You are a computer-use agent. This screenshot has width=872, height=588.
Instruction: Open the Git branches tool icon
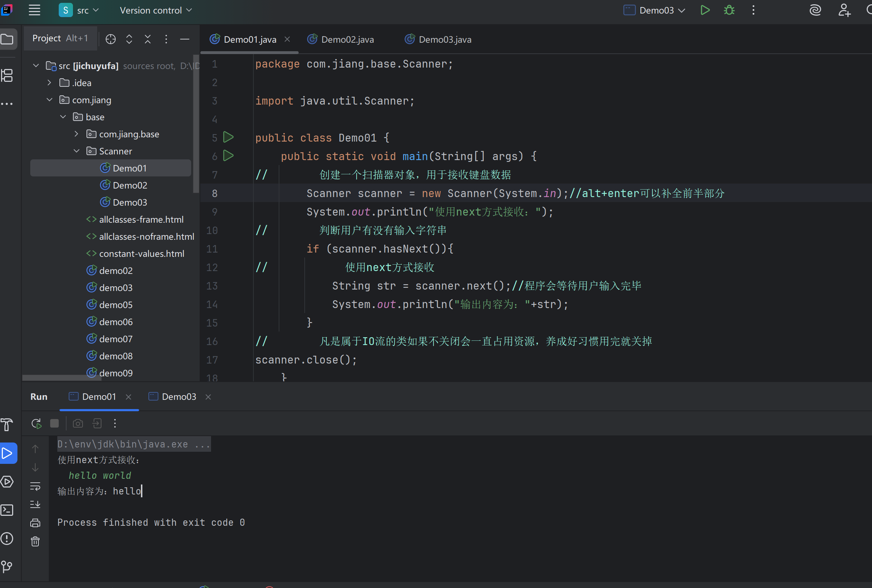7,566
